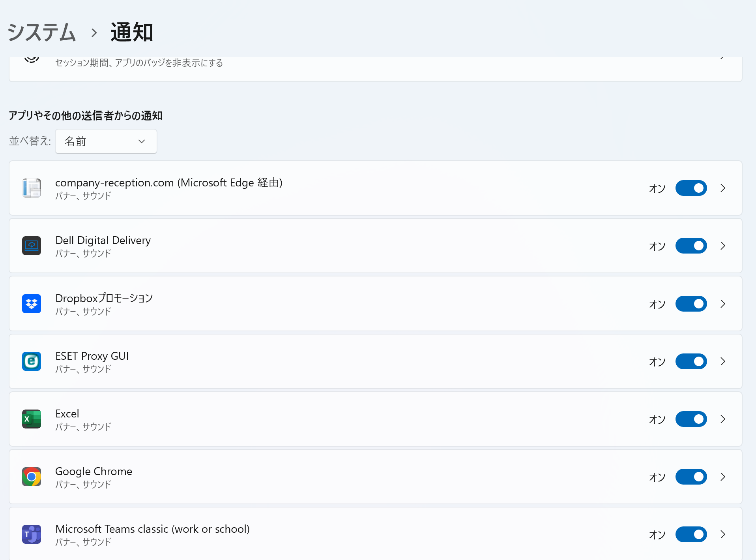756x560 pixels.
Task: Click the Dell Digital Delivery app icon
Action: [32, 246]
